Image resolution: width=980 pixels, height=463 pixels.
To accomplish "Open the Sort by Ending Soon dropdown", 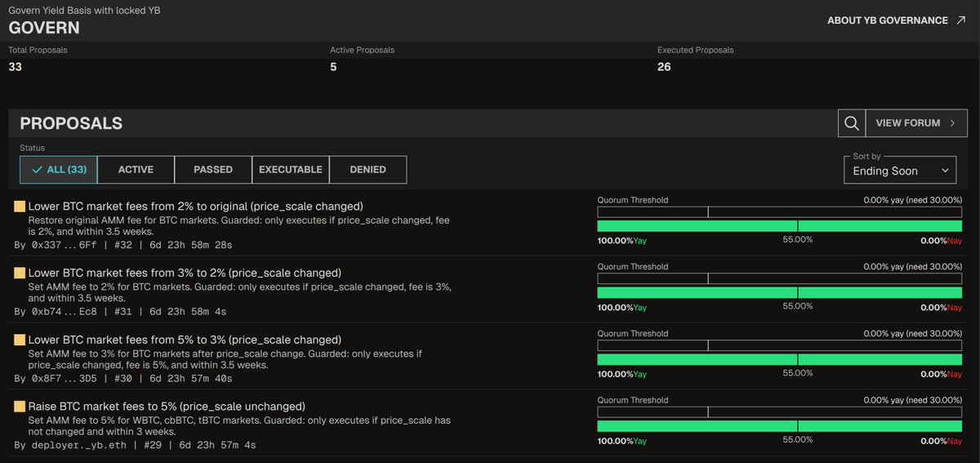I will [900, 170].
